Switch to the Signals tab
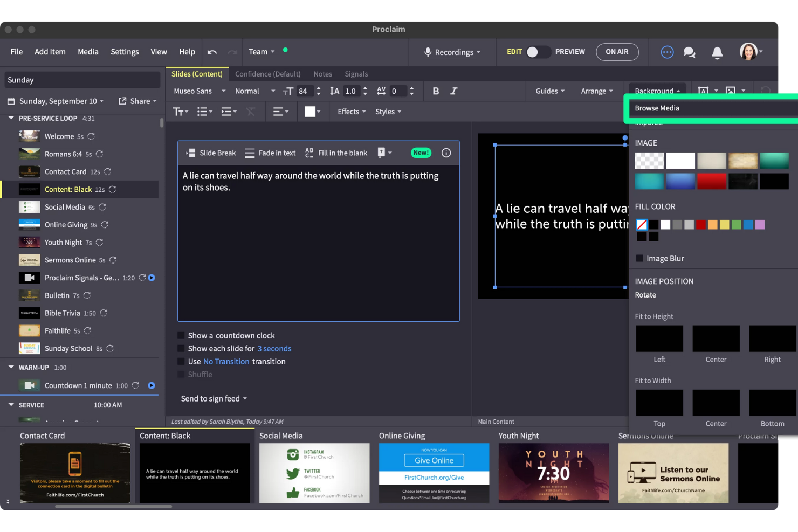The width and height of the screenshot is (798, 532). [356, 74]
